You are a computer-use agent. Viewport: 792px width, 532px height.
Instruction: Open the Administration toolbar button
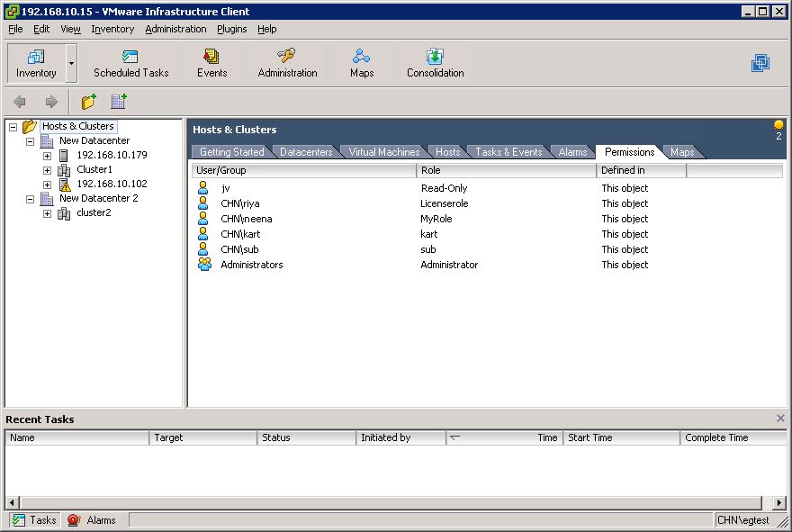tap(287, 63)
